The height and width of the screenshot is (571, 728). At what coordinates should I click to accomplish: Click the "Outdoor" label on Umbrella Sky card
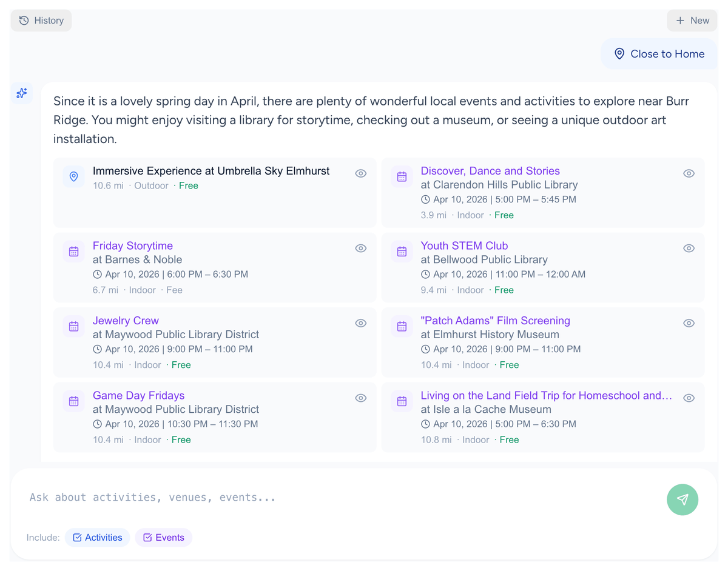point(151,186)
